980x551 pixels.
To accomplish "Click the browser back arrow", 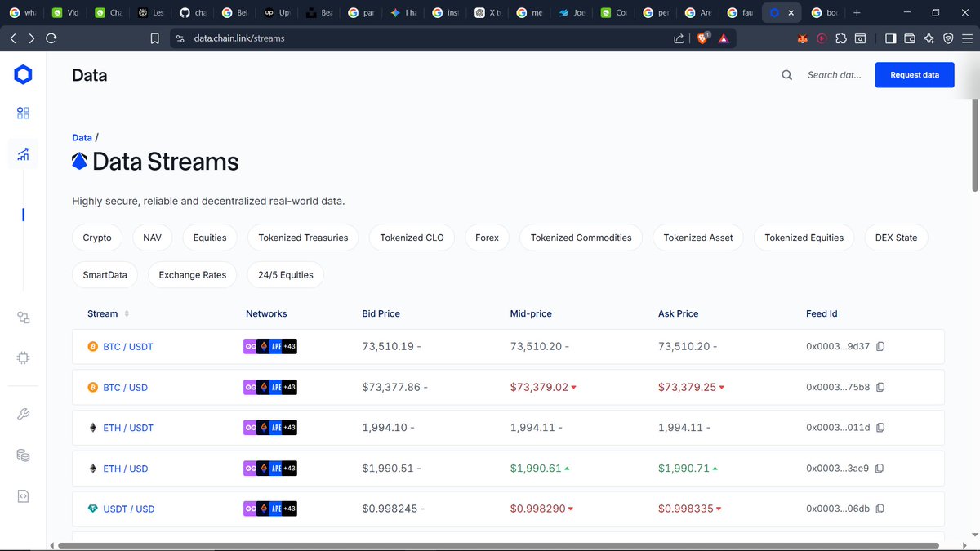I will pos(13,38).
